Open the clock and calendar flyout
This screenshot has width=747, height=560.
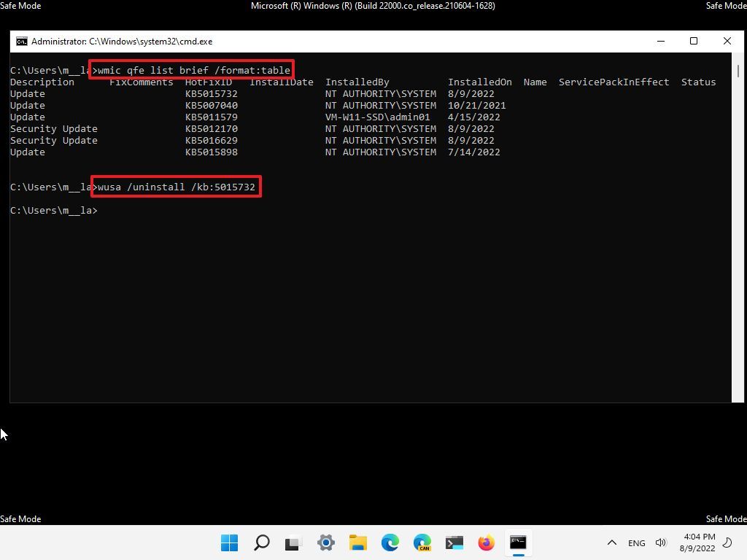coord(699,542)
